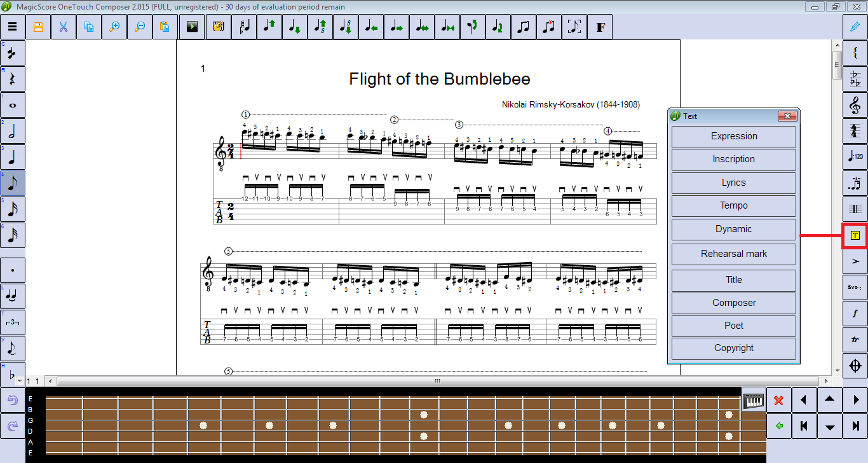Move the note left with the green left arrow

click(x=371, y=27)
